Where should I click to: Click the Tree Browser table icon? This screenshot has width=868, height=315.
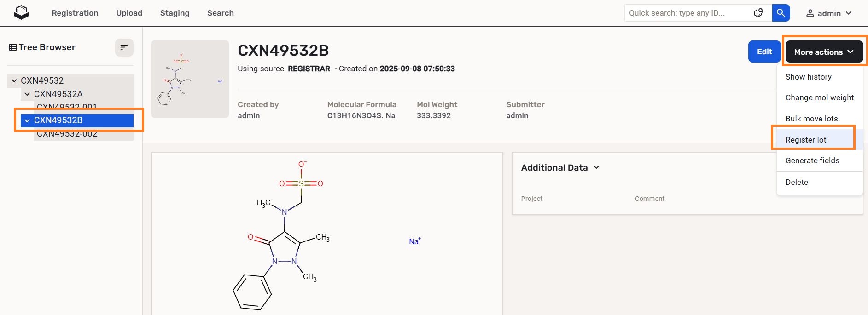coord(13,47)
